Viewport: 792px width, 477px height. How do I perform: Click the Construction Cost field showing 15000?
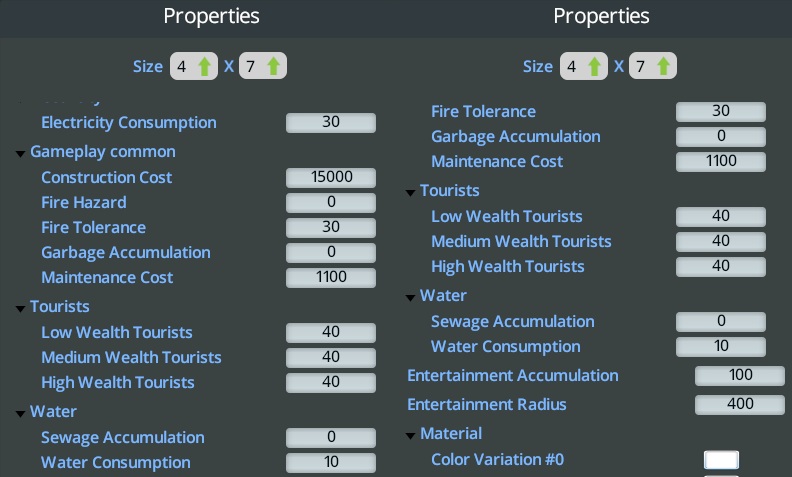[331, 178]
